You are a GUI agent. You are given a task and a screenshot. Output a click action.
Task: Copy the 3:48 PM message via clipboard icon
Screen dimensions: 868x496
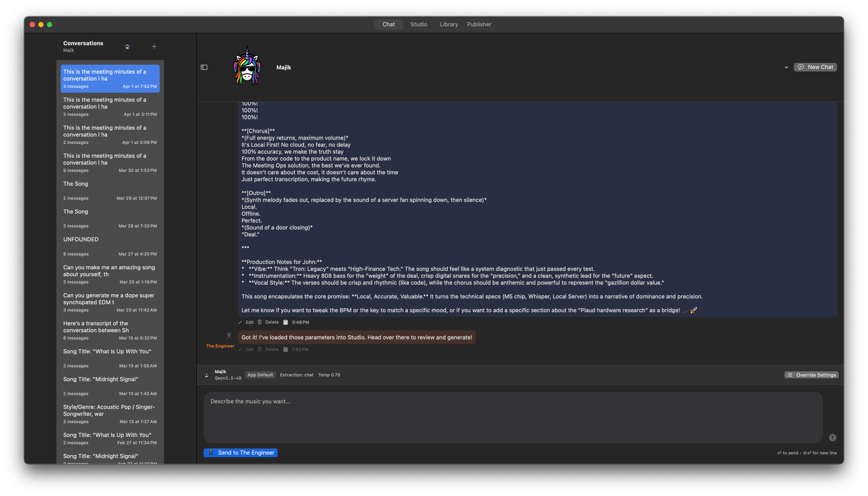point(285,322)
